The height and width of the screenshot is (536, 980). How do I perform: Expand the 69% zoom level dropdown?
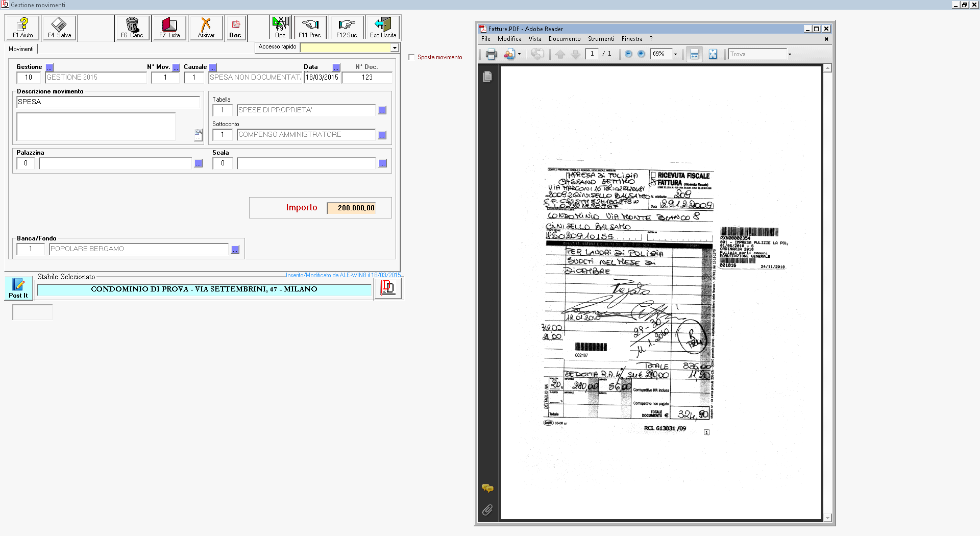coord(675,54)
